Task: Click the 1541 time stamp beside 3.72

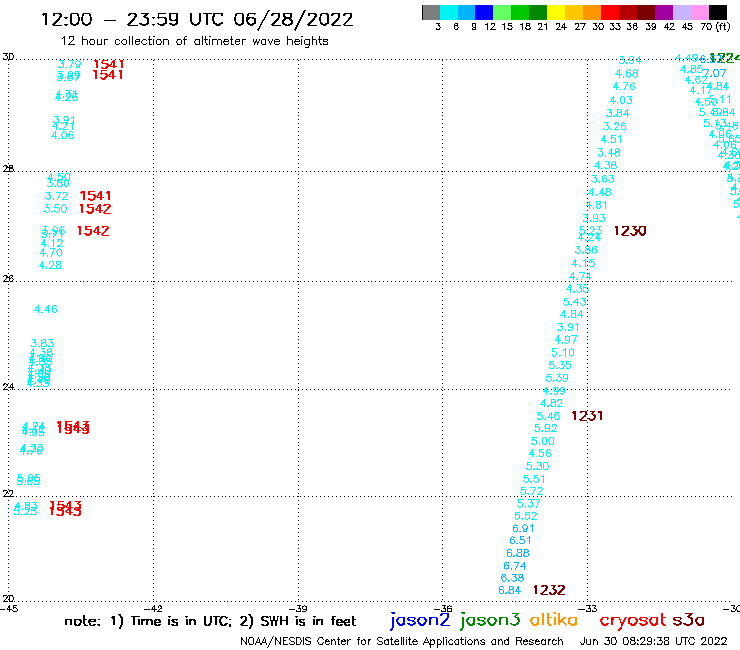Action: click(95, 196)
